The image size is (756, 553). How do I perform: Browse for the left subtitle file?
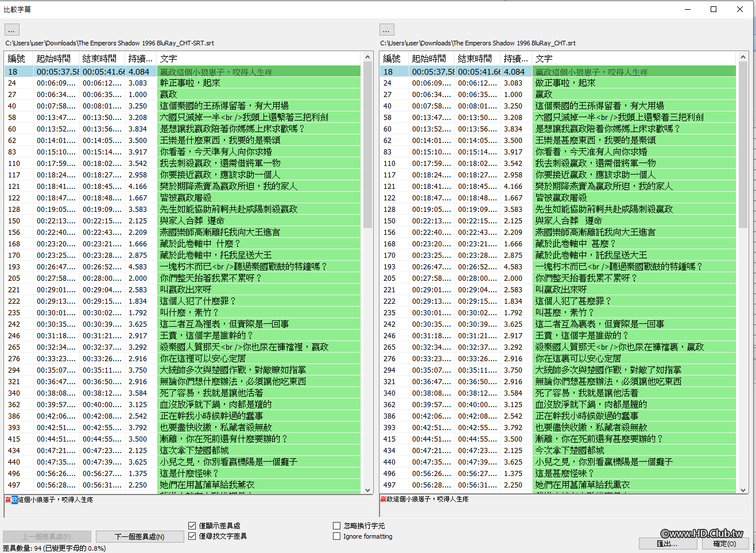coord(11,29)
